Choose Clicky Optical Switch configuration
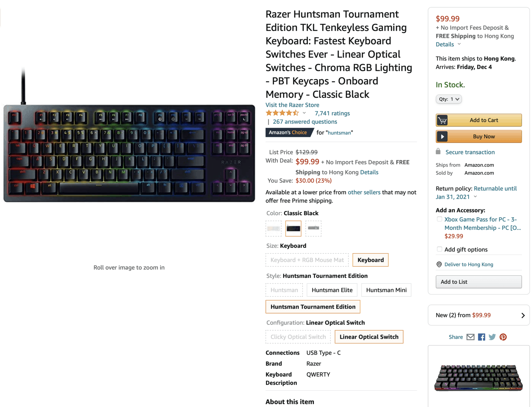 [x=298, y=337]
